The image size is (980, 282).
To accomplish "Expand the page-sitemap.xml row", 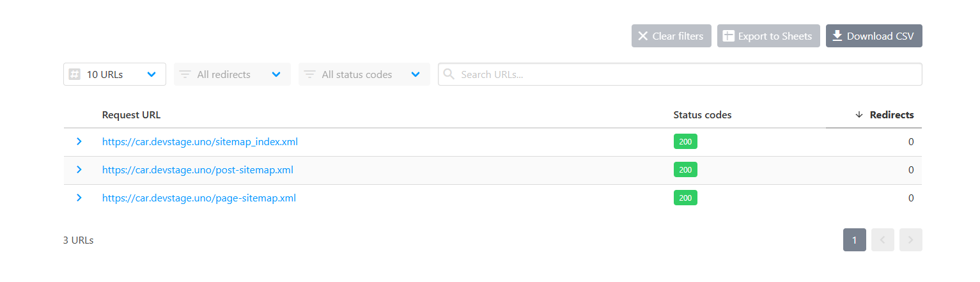I will (79, 198).
